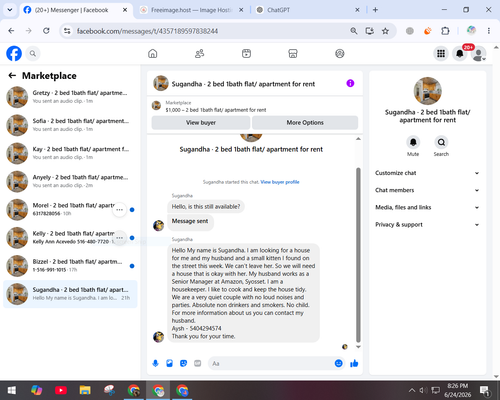Open the Bizzel conversation
The width and height of the screenshot is (500, 400).
(x=70, y=266)
